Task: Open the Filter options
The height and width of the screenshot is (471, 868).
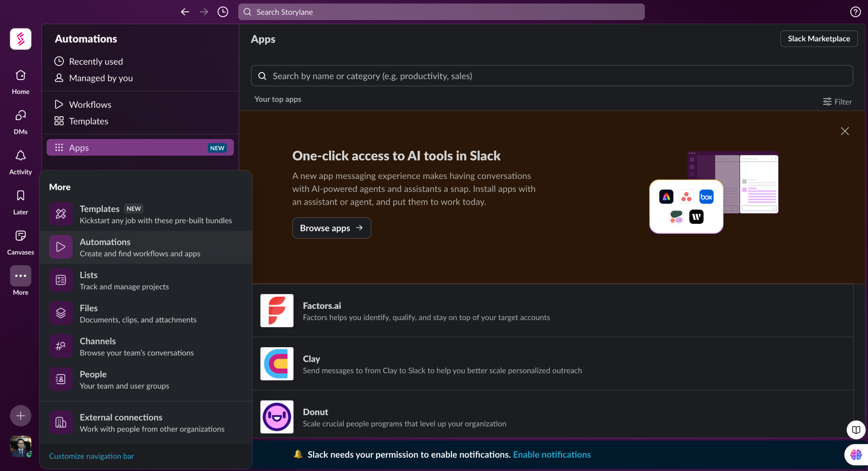Action: (x=837, y=102)
